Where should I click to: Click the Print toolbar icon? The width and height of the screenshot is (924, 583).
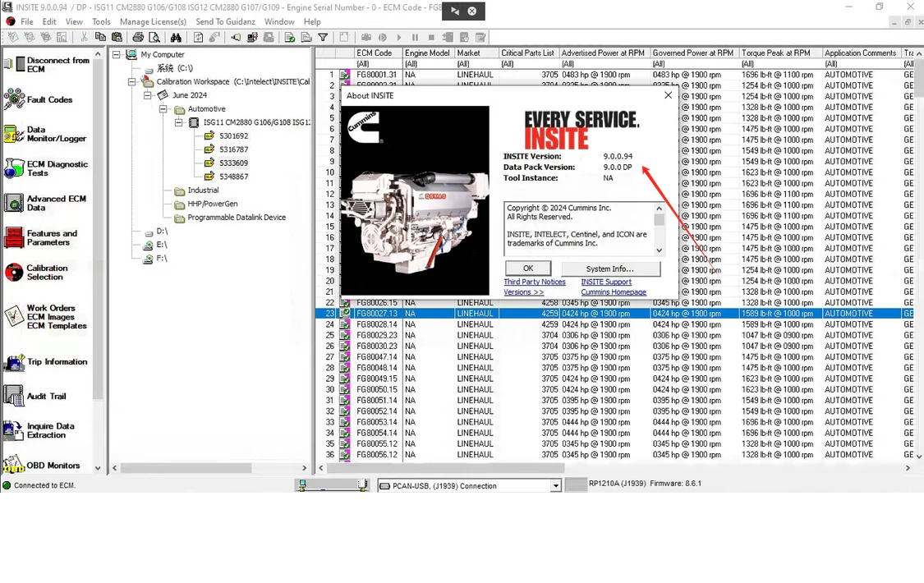click(x=137, y=37)
